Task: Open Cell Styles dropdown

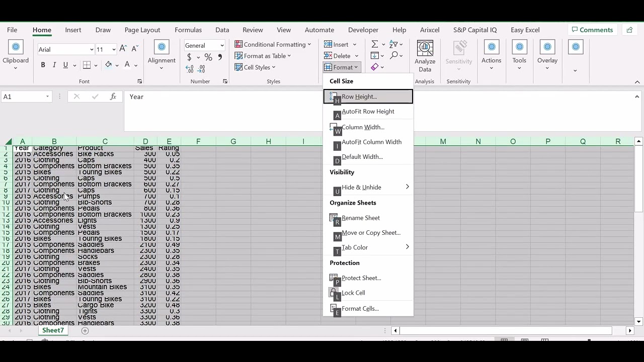Action: click(255, 67)
